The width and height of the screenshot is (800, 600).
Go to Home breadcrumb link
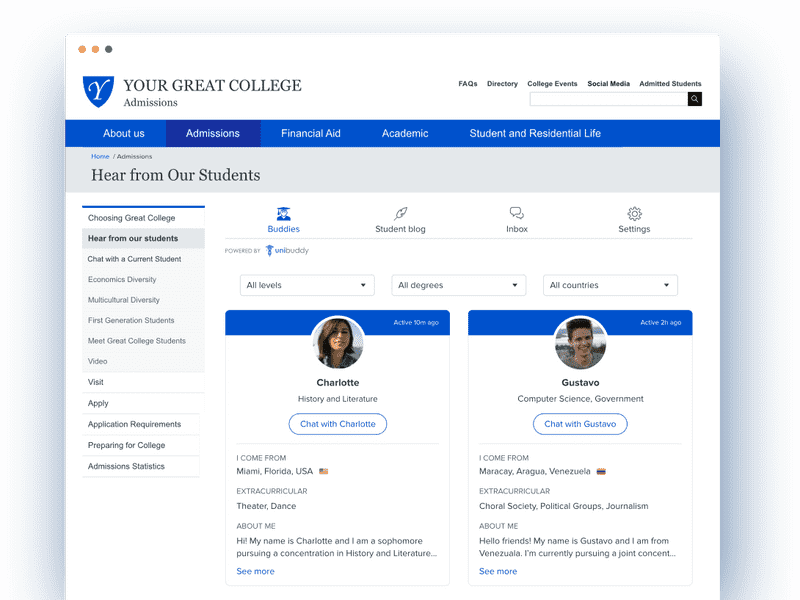tap(100, 156)
